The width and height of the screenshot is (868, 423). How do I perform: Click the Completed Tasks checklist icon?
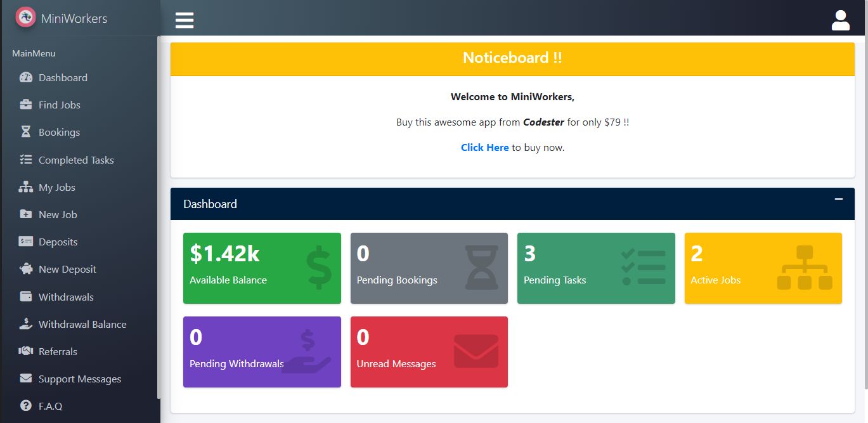point(26,160)
